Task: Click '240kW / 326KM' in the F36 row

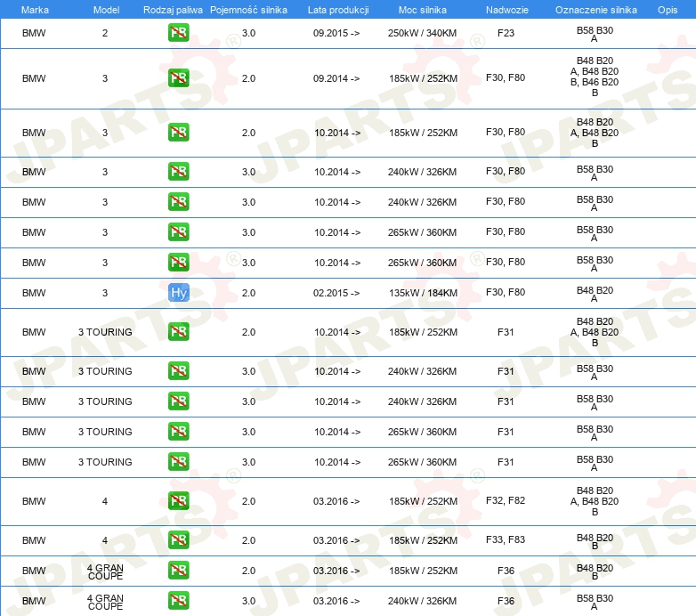Action: (x=422, y=601)
